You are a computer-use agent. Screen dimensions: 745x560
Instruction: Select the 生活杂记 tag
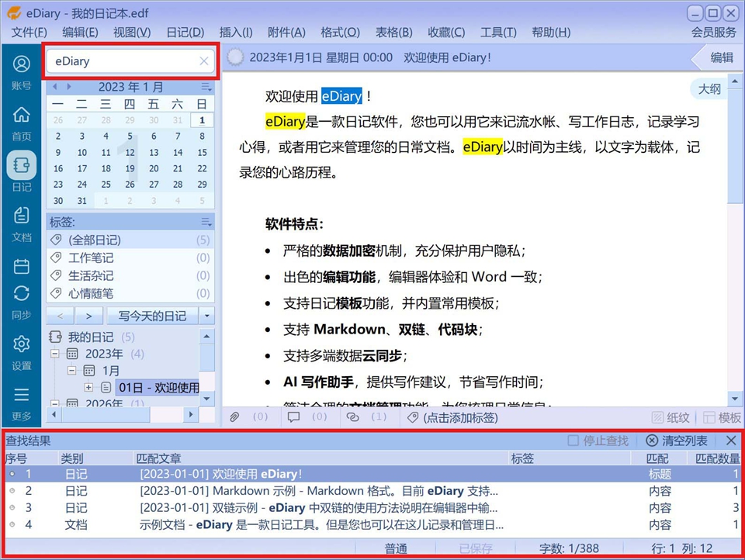[x=130, y=275]
